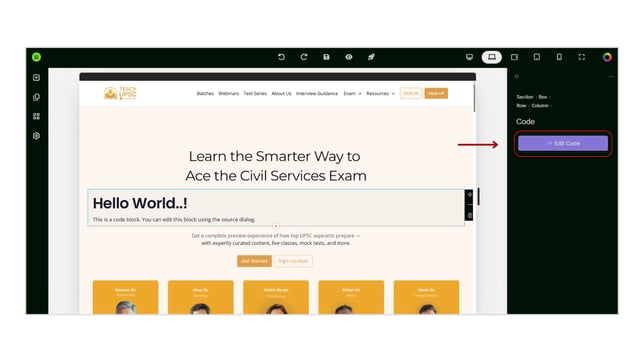Switch to landscape tablet device view
Viewport: 644px width, 362px height.
pos(514,57)
